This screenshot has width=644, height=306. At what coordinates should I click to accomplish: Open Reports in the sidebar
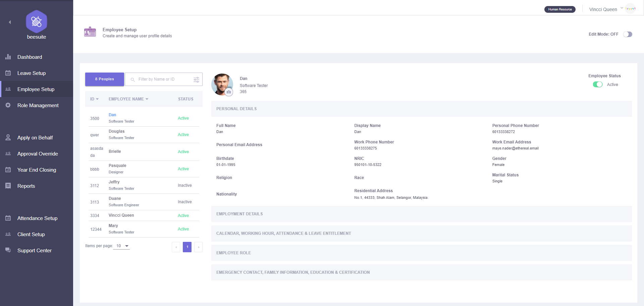point(37,186)
